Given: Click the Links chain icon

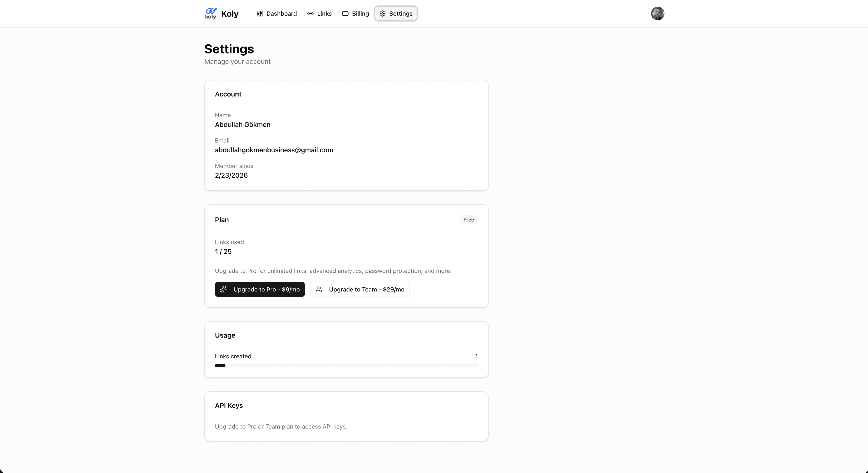Looking at the screenshot, I should [310, 14].
